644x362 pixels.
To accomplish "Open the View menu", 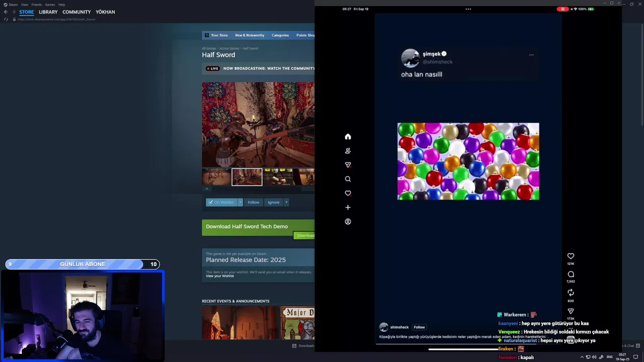I will (24, 5).
